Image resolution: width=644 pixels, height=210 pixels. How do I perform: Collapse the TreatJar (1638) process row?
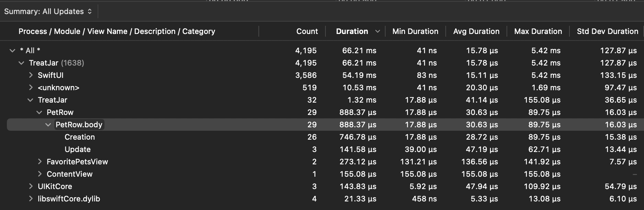[21, 63]
